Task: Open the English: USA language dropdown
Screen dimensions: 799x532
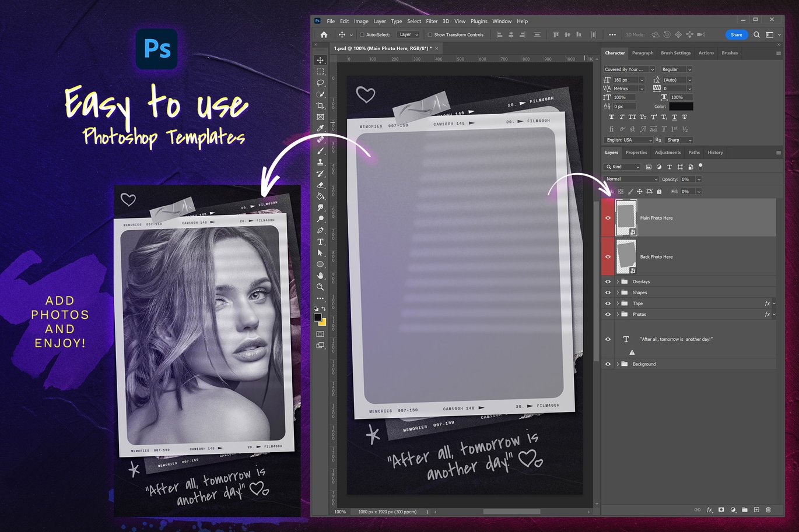Action: [628, 140]
